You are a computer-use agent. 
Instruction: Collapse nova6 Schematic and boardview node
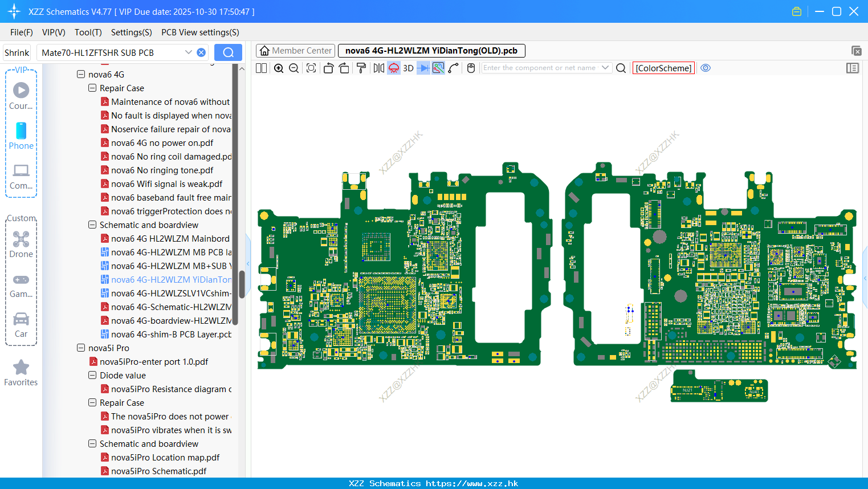(x=92, y=225)
